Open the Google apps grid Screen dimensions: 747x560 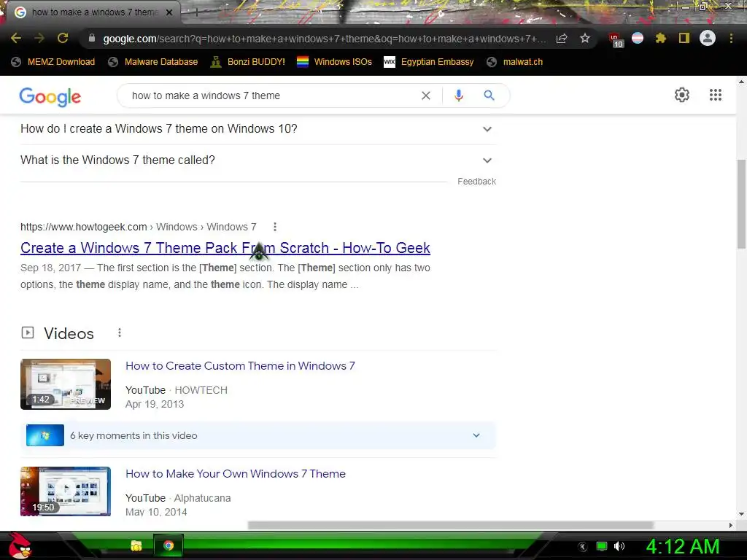716,95
